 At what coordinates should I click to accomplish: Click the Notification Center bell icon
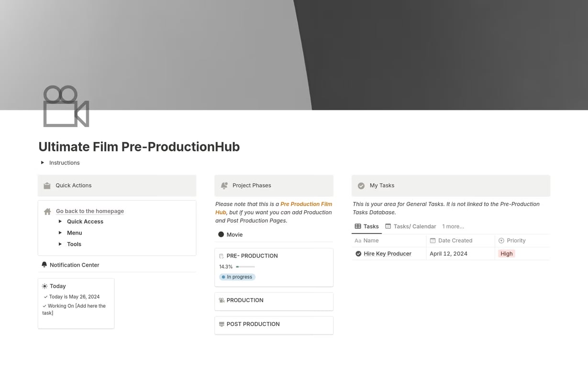pyautogui.click(x=44, y=265)
